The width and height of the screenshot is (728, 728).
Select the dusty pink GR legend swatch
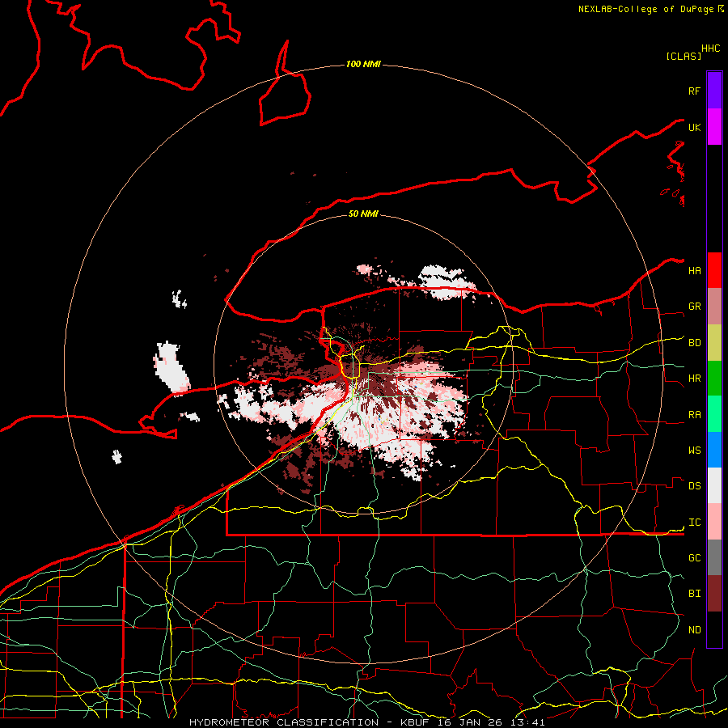pyautogui.click(x=714, y=307)
